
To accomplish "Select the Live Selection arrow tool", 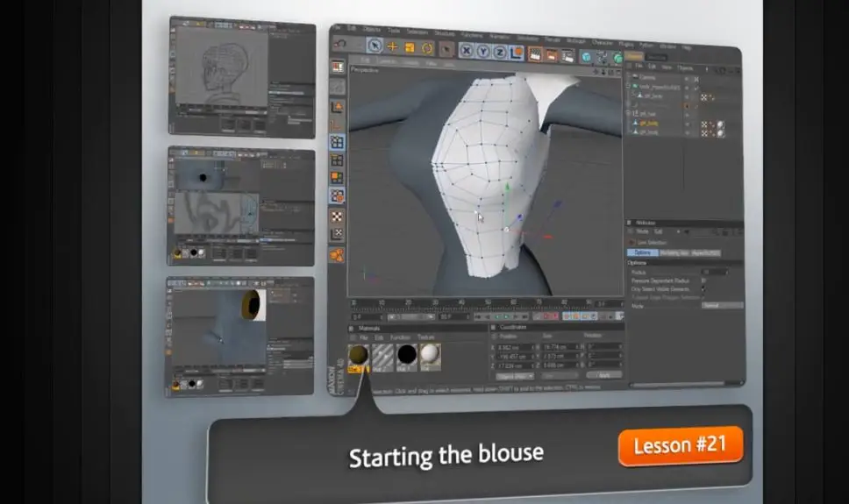I will point(375,46).
